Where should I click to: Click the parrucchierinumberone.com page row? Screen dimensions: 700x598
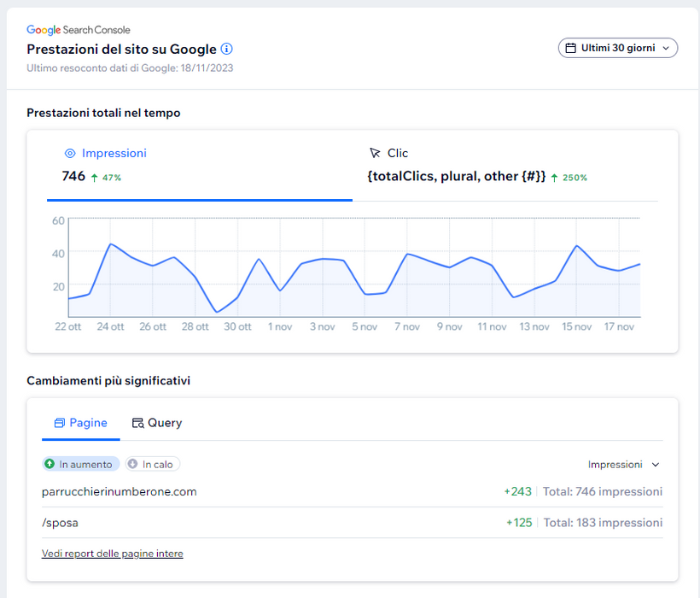click(x=120, y=491)
